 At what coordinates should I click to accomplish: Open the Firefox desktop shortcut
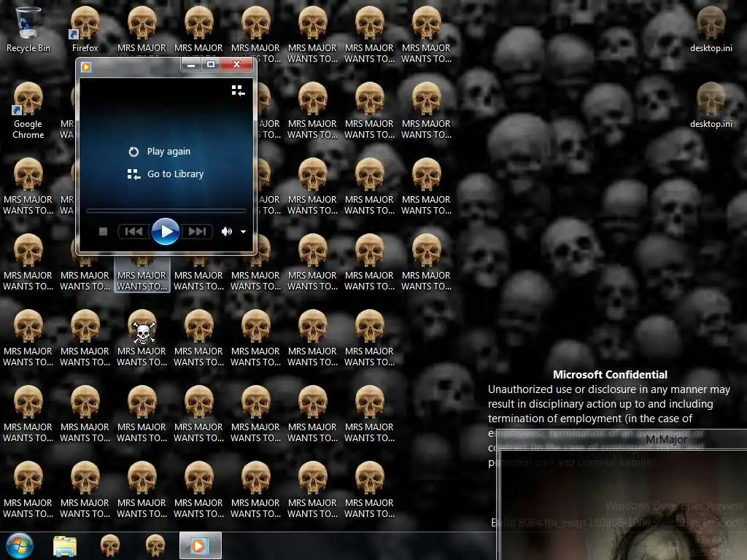coord(85,29)
